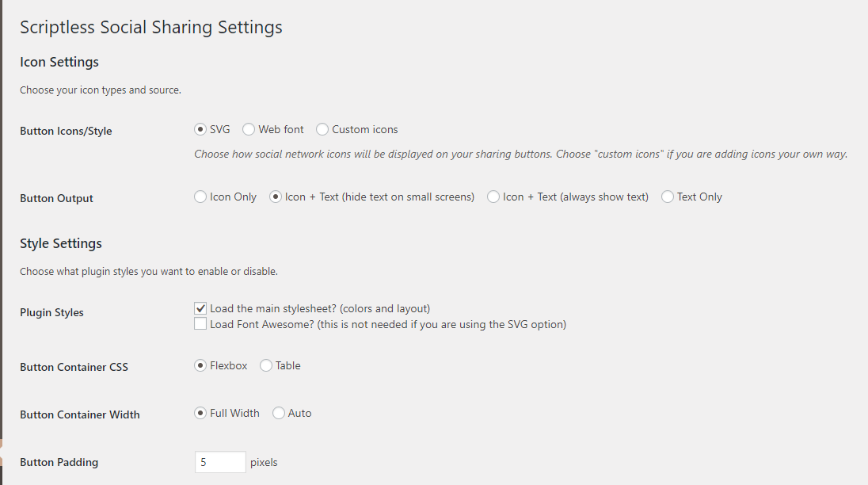
Task: Set Button Output to Text Only
Action: pos(668,197)
